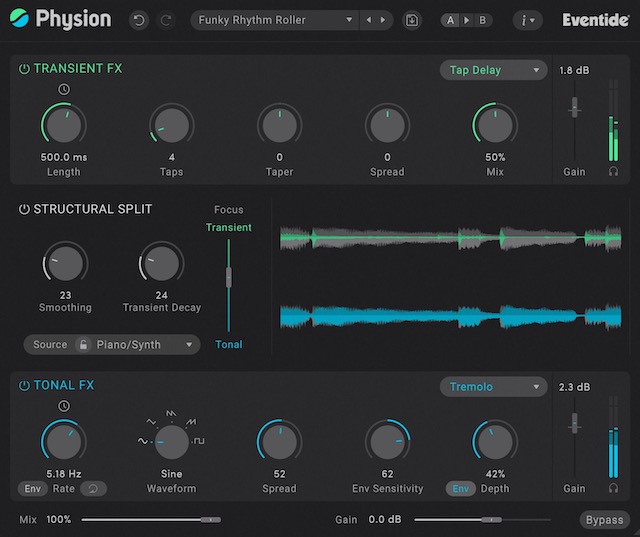Click the master Mix slider
Screen dimensions: 640x537
(x=152, y=520)
